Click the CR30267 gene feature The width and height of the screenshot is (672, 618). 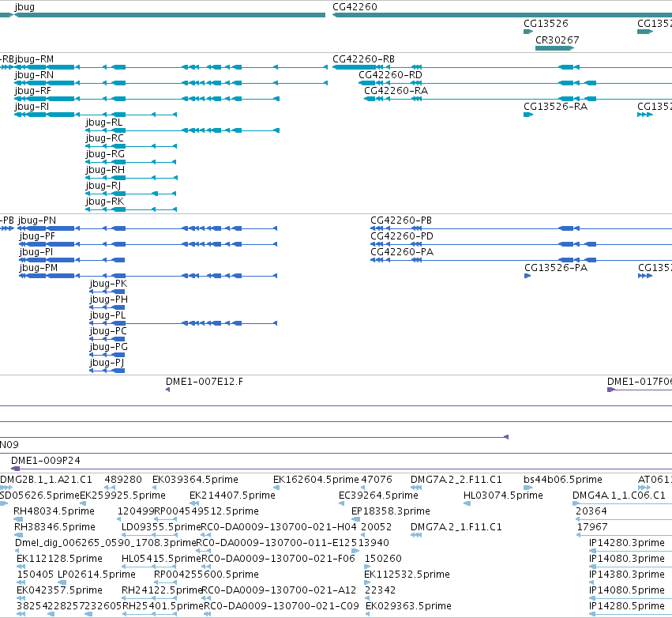pos(554,48)
